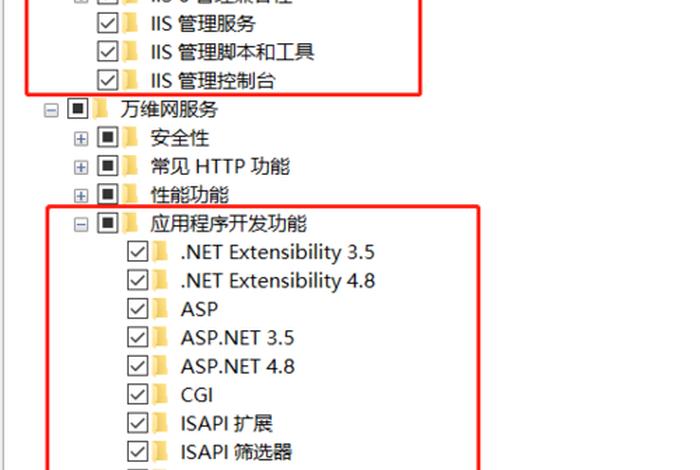The width and height of the screenshot is (700, 470).
Task: Select the '.NET Extensibility 4.8' label
Action: click(278, 281)
